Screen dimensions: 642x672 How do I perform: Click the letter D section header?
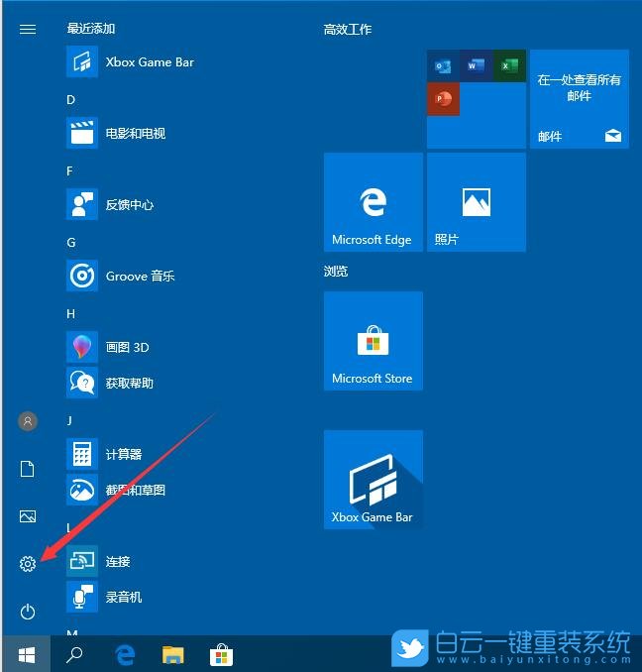(70, 100)
